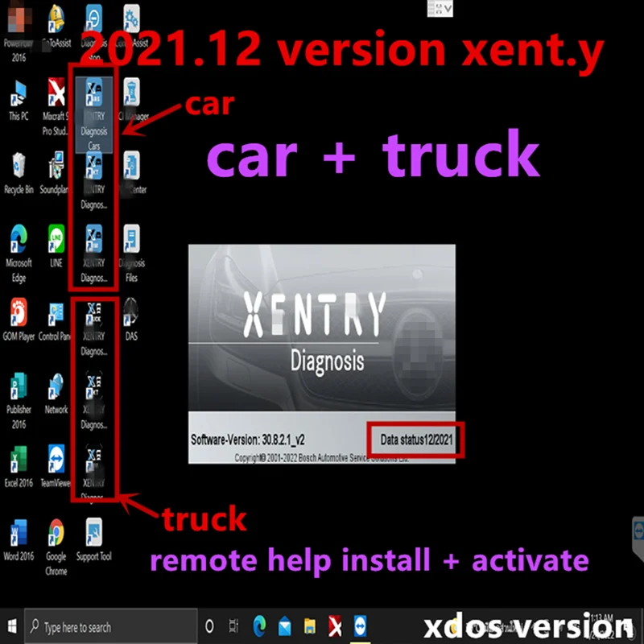Open the Control Panel desktop shortcut
The width and height of the screenshot is (644, 644).
pyautogui.click(x=56, y=320)
